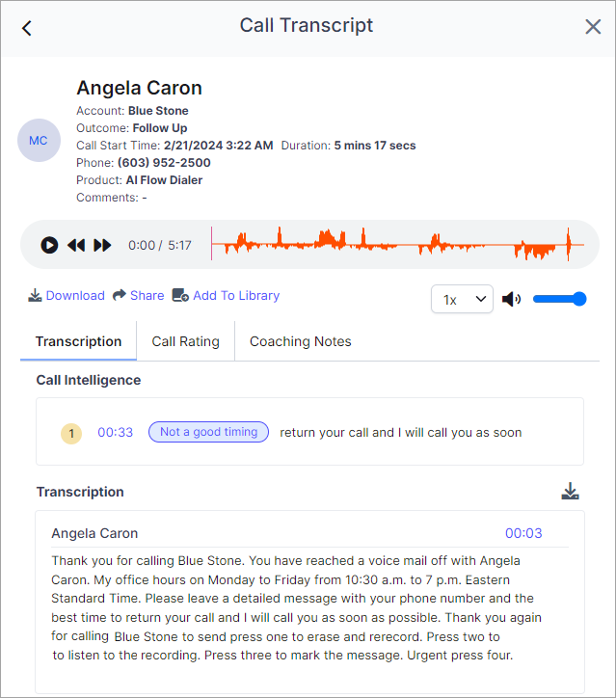Image resolution: width=616 pixels, height=698 pixels.
Task: Click the yellow number 1 badge
Action: tap(71, 433)
